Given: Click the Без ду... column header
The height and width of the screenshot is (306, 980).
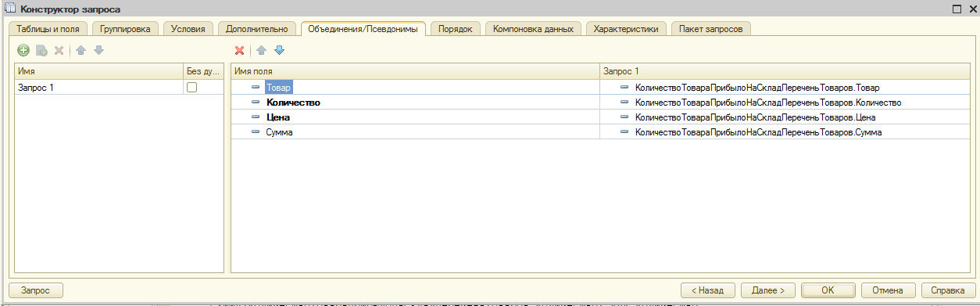Looking at the screenshot, I should [204, 71].
